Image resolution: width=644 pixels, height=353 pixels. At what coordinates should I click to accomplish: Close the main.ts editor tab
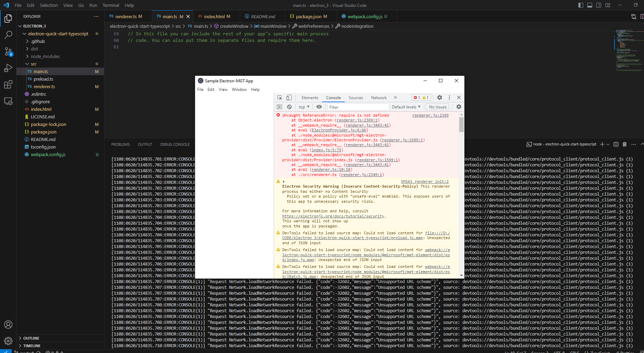(188, 16)
